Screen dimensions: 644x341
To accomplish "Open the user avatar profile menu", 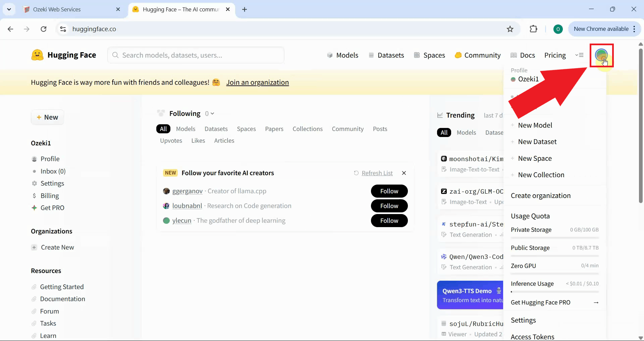I will pyautogui.click(x=602, y=55).
